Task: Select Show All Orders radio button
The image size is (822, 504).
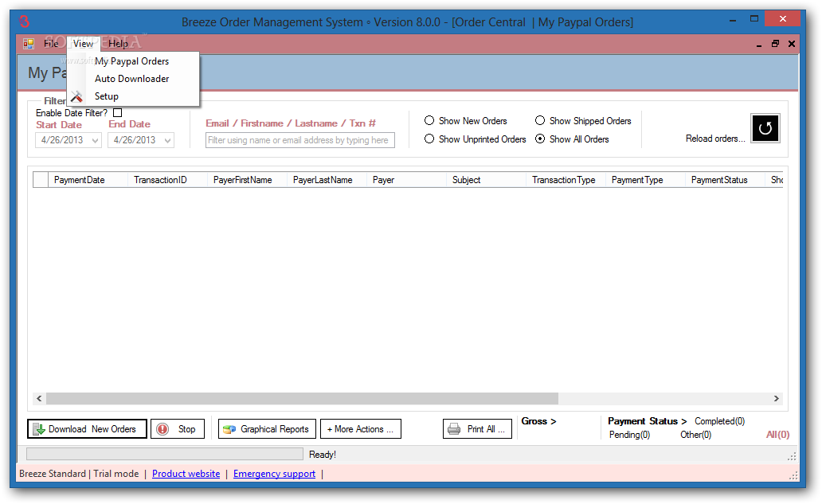Action: pyautogui.click(x=540, y=139)
